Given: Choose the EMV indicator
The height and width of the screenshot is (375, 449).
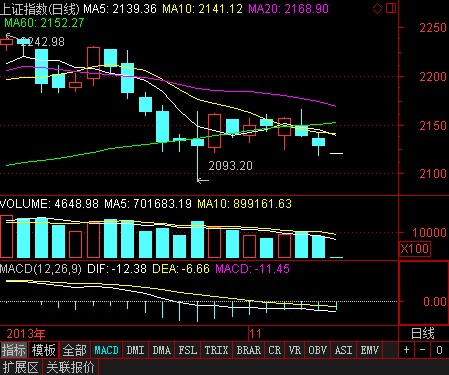Looking at the screenshot, I should tap(369, 350).
